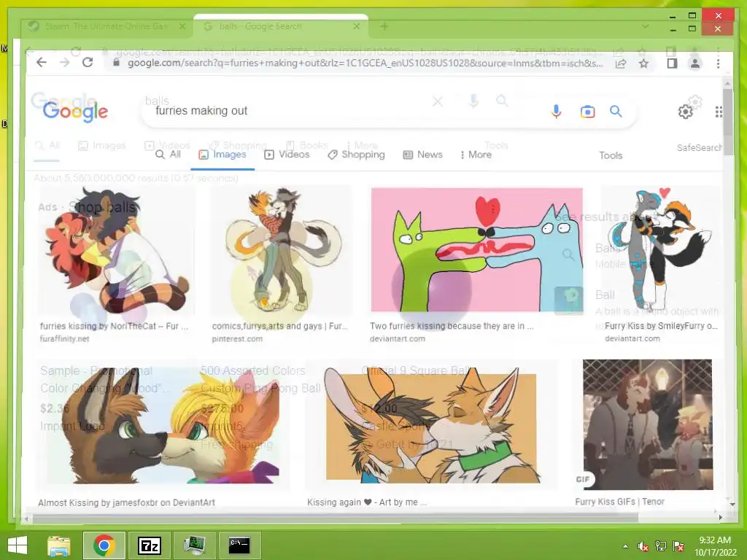
Task: Click 'Almost Kissing by jamesfoxbr on DeviantArt' caption
Action: tap(127, 502)
